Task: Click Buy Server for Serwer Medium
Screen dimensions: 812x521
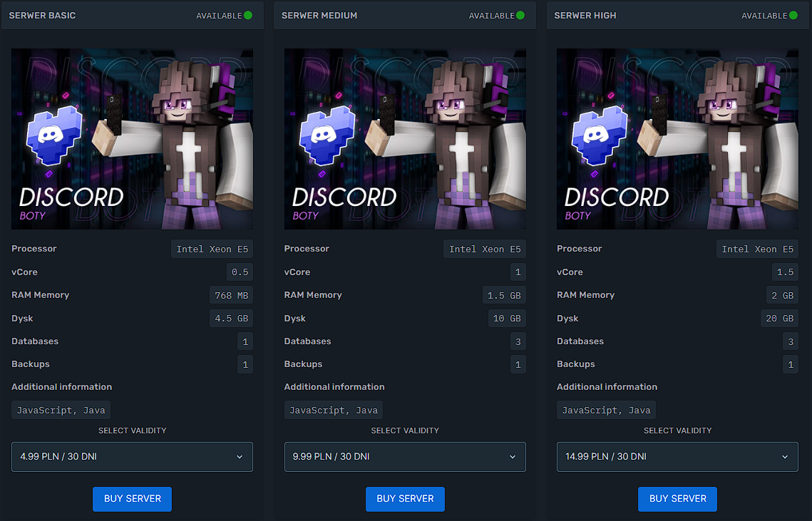Action: point(405,499)
